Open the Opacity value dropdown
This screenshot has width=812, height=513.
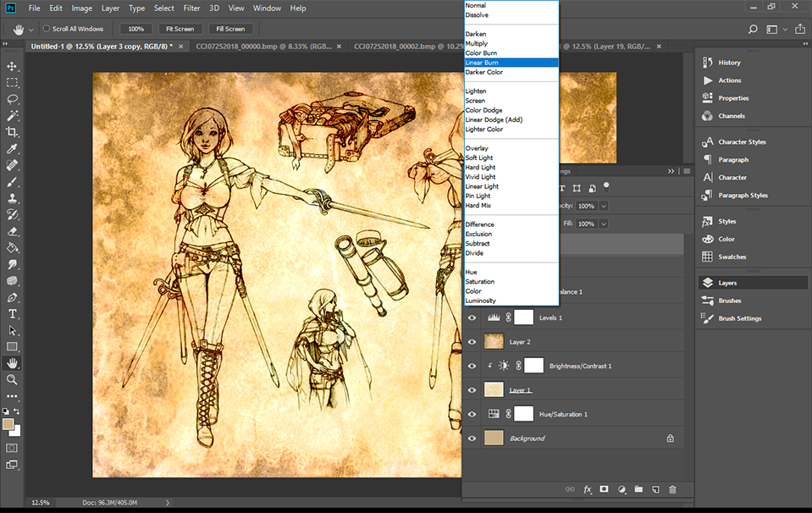pos(604,206)
